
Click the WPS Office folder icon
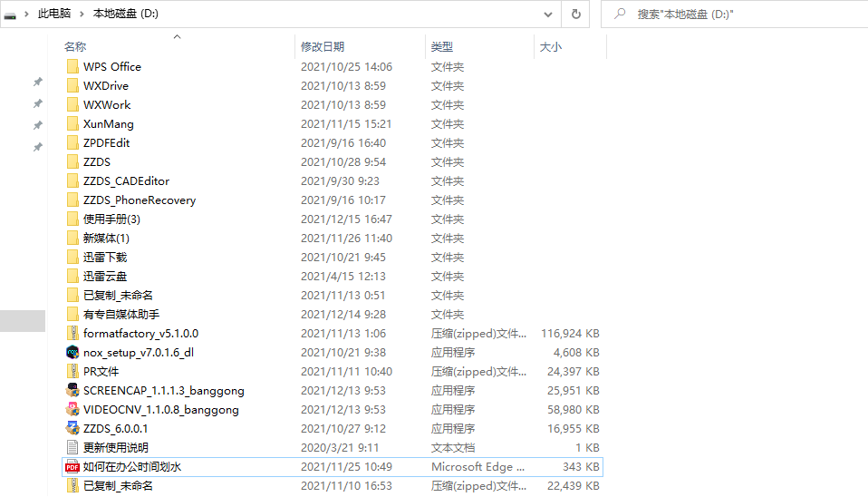[72, 66]
